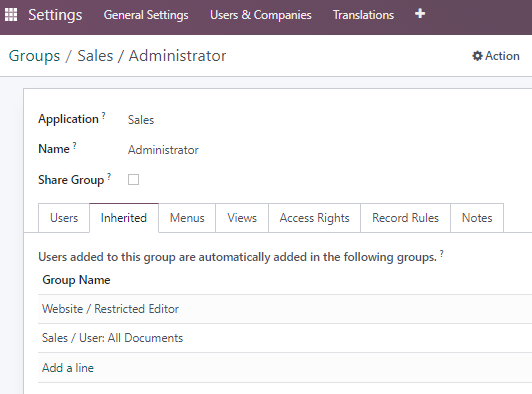Click the Share Group help question mark
Image resolution: width=532 pixels, height=394 pixels.
click(109, 176)
